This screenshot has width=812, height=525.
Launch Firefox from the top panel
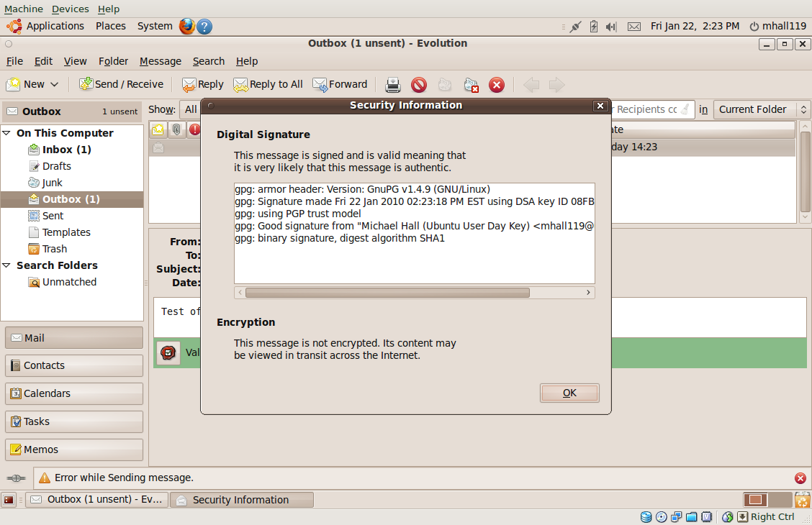point(187,26)
